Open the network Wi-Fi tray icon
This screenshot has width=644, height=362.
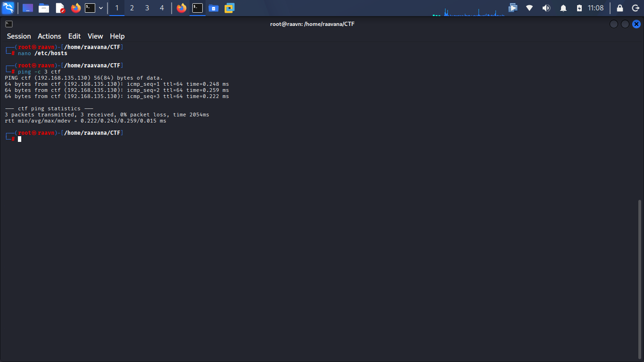[529, 8]
